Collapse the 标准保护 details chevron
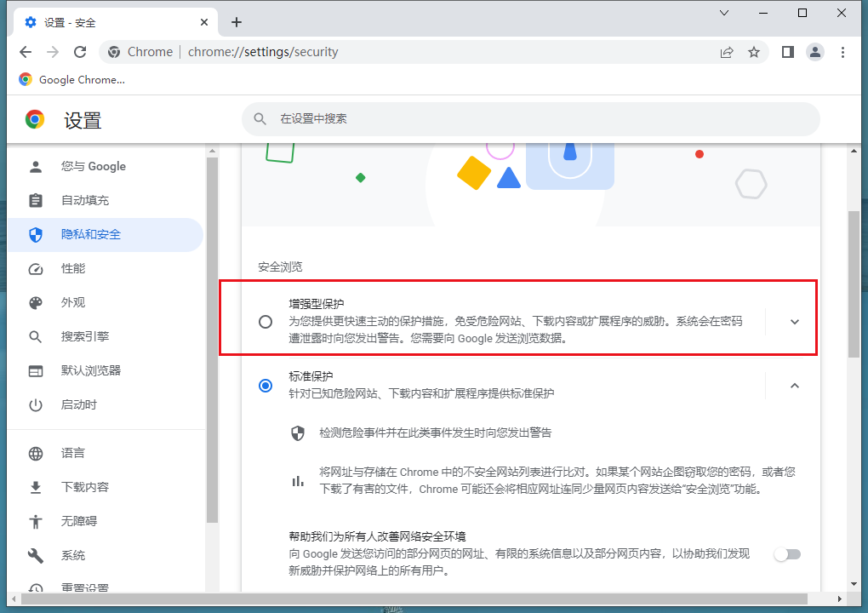Image resolution: width=868 pixels, height=613 pixels. 794,386
